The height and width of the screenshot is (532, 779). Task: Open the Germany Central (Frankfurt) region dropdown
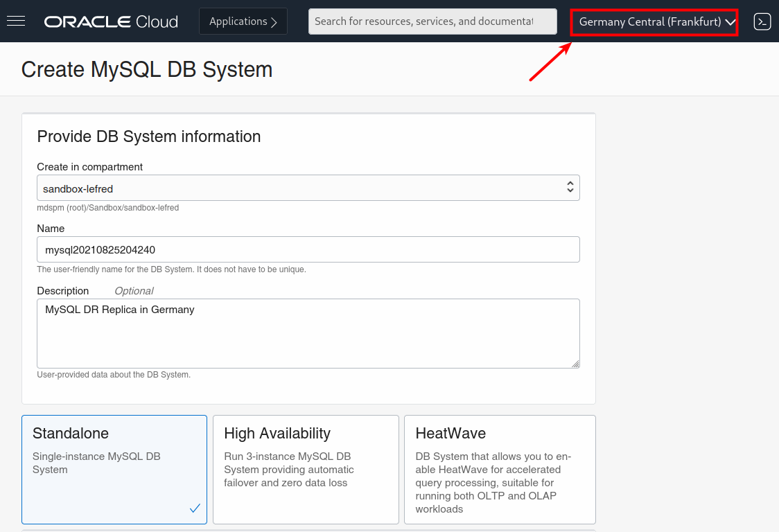(x=650, y=22)
